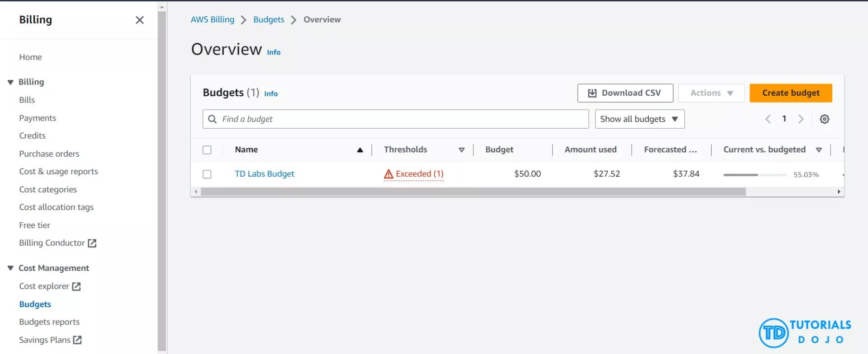Select all budgets header checkbox
The height and width of the screenshot is (354, 868).
[x=207, y=150]
